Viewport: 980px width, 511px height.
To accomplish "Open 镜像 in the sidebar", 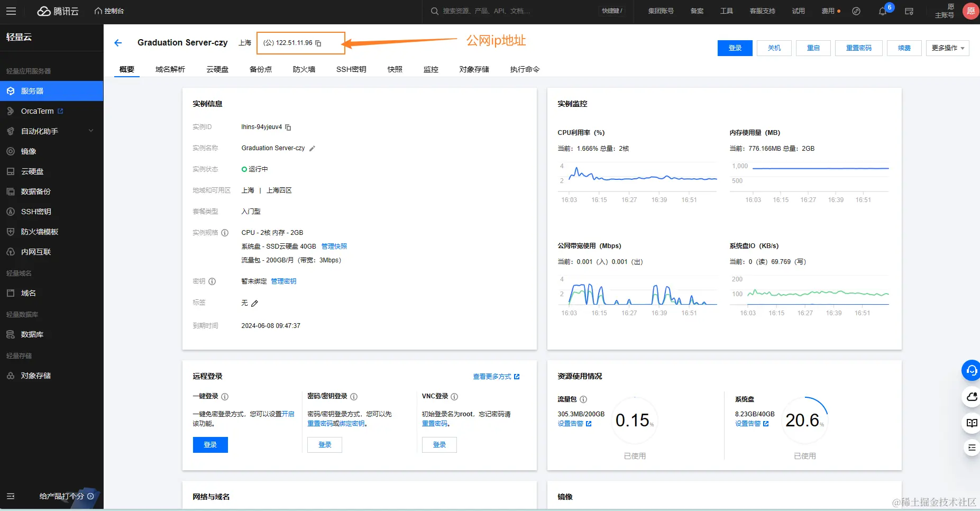I will click(52, 151).
